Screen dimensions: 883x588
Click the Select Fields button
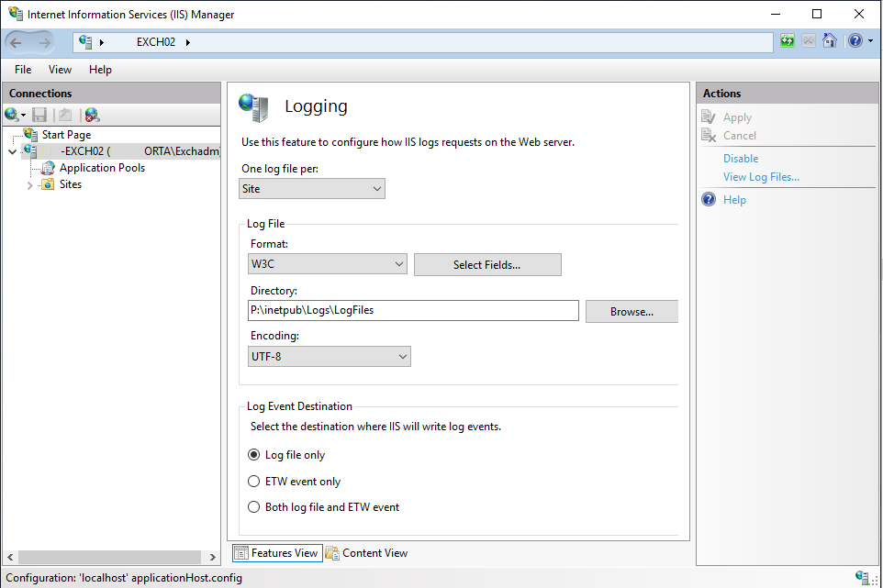[x=487, y=264]
